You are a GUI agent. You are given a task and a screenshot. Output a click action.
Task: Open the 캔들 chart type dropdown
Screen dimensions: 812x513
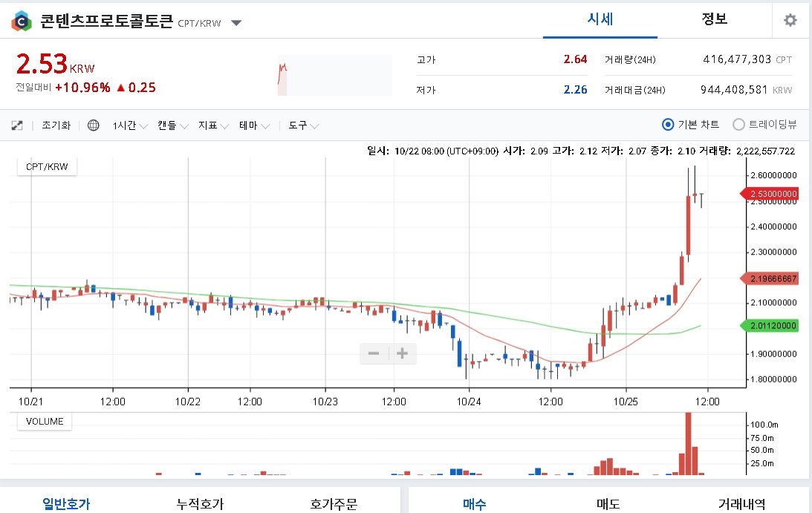click(x=173, y=125)
